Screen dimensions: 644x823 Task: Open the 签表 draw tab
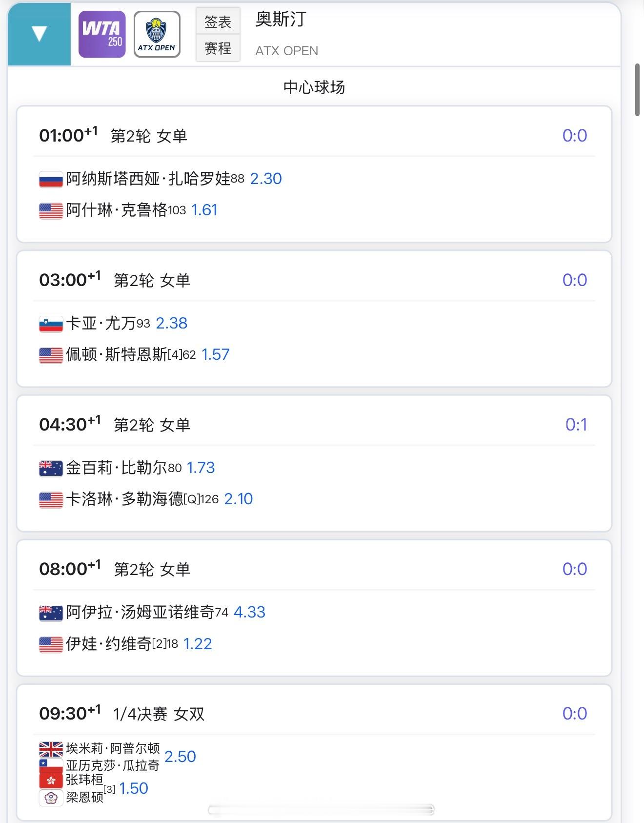click(218, 21)
